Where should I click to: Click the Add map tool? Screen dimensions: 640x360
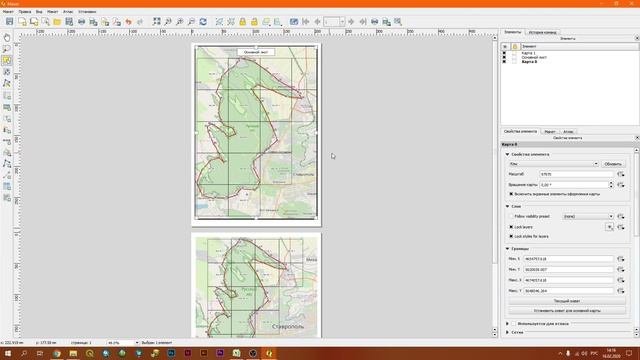pos(7,96)
